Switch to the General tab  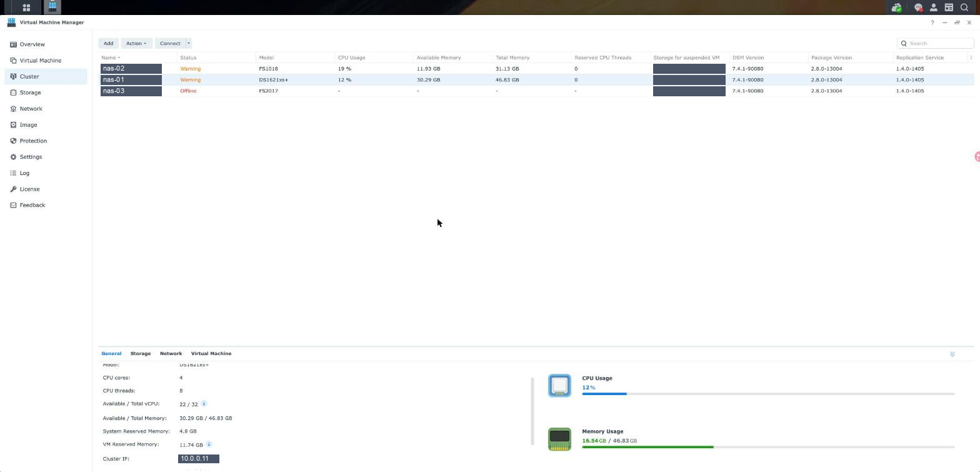tap(111, 354)
